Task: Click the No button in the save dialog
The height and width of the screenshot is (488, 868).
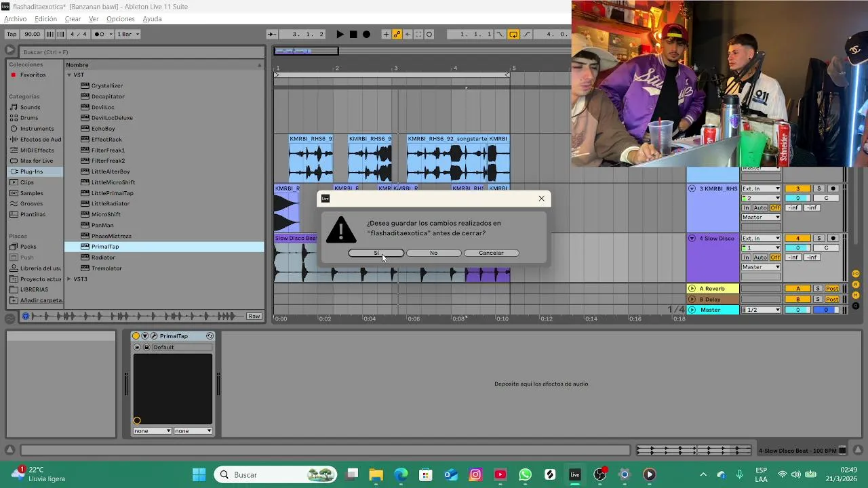Action: 434,253
